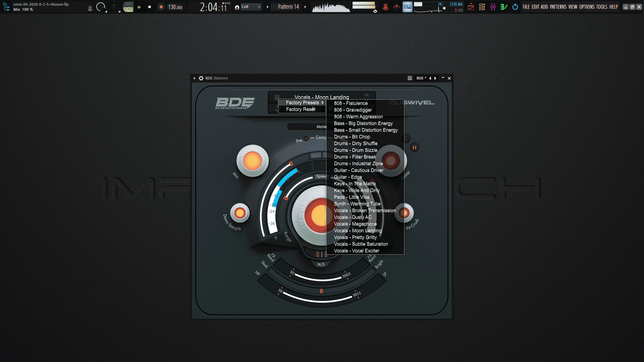Click the time display 2:04:11
This screenshot has height=362, width=644.
(x=214, y=7)
